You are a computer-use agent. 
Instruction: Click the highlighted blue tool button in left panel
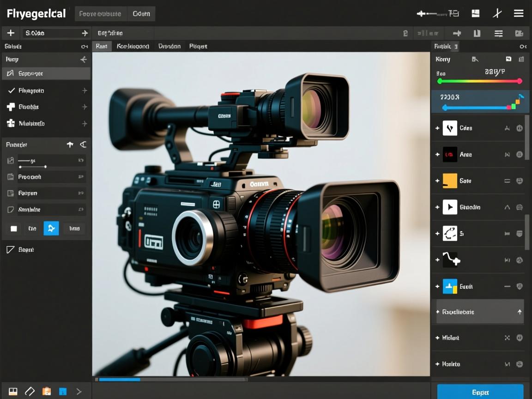[51, 228]
